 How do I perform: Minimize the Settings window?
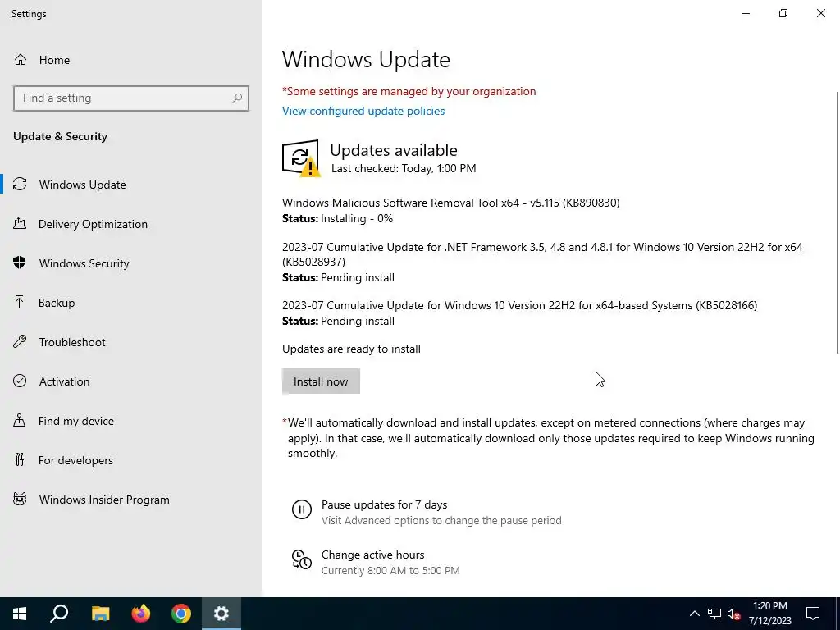[x=746, y=13]
